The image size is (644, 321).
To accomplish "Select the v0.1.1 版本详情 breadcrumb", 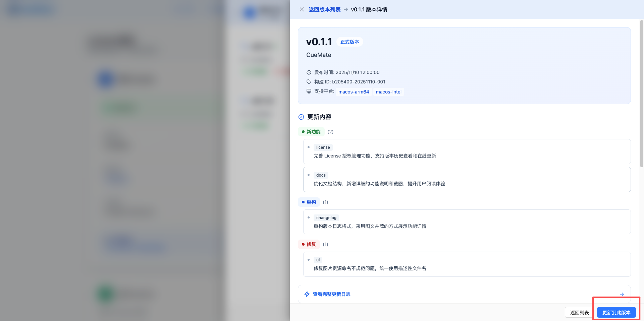I will (369, 9).
